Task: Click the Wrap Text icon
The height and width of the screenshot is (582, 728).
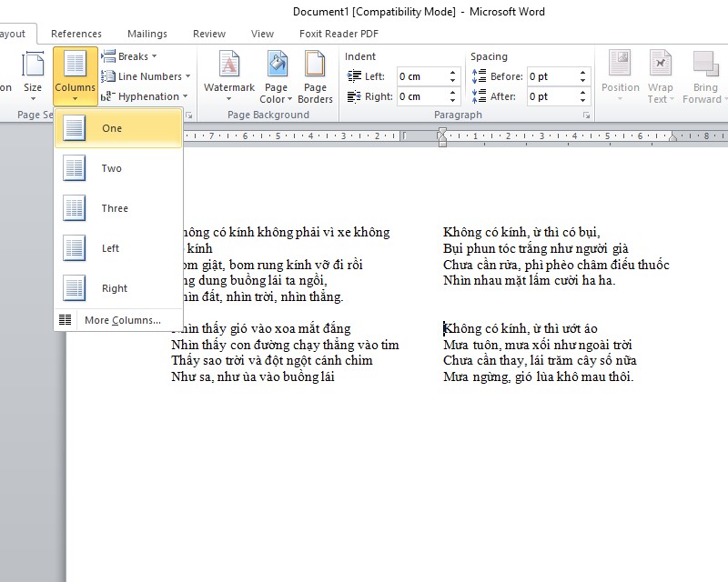Action: (x=661, y=63)
